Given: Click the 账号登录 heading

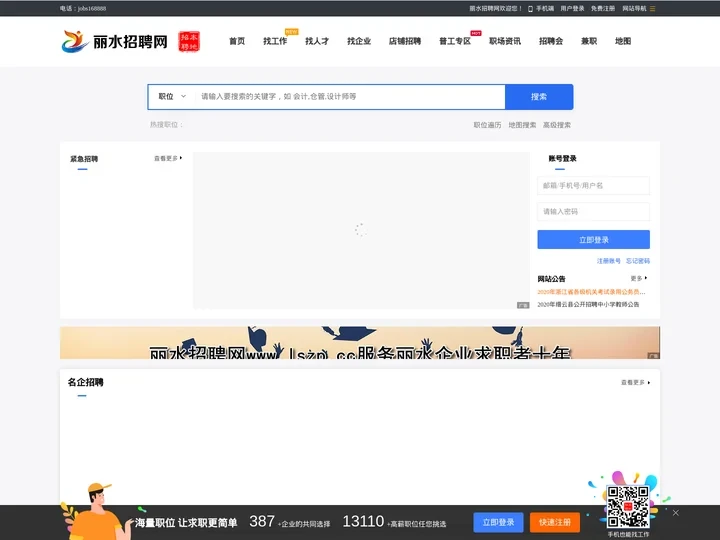Looking at the screenshot, I should [562, 158].
